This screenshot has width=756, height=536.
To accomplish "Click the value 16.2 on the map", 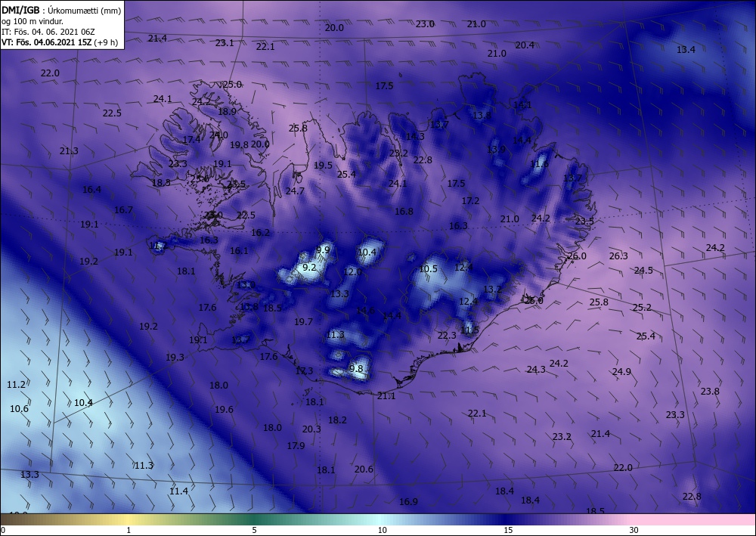I will [x=260, y=232].
